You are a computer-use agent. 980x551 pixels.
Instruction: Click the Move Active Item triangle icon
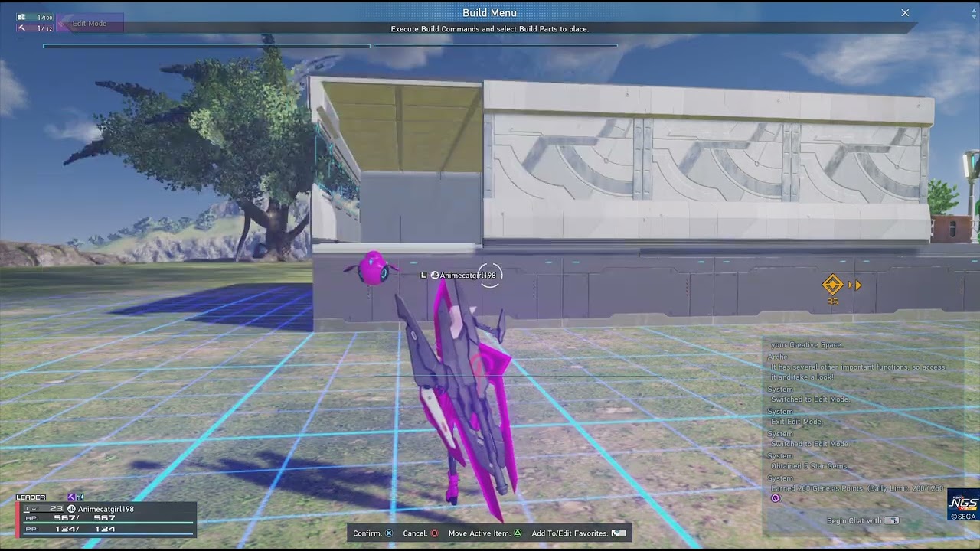pyautogui.click(x=518, y=533)
